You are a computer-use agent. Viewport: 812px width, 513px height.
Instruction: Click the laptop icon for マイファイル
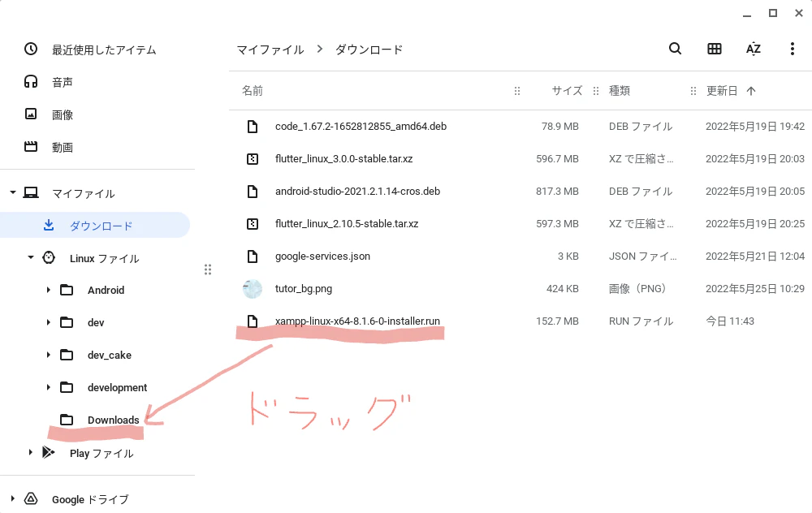31,193
